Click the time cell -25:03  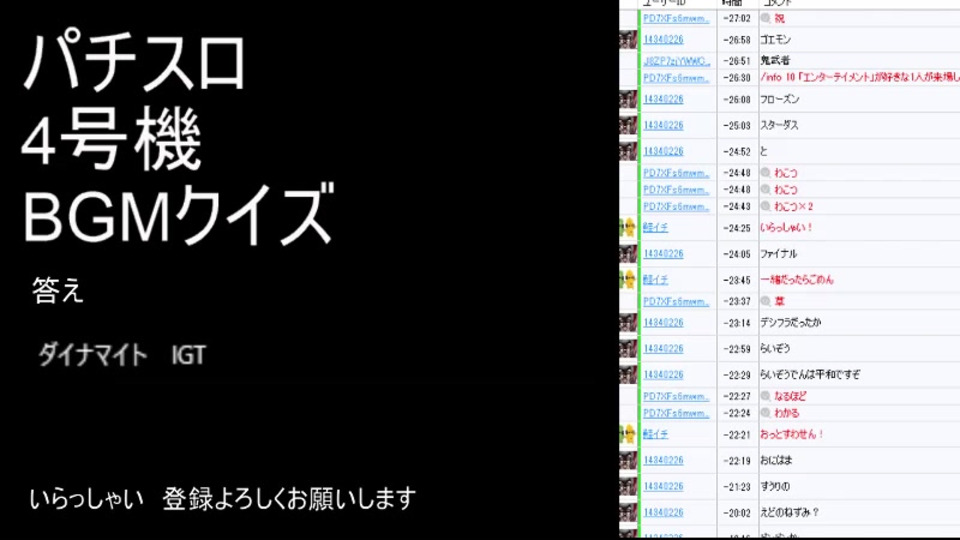tap(737, 125)
